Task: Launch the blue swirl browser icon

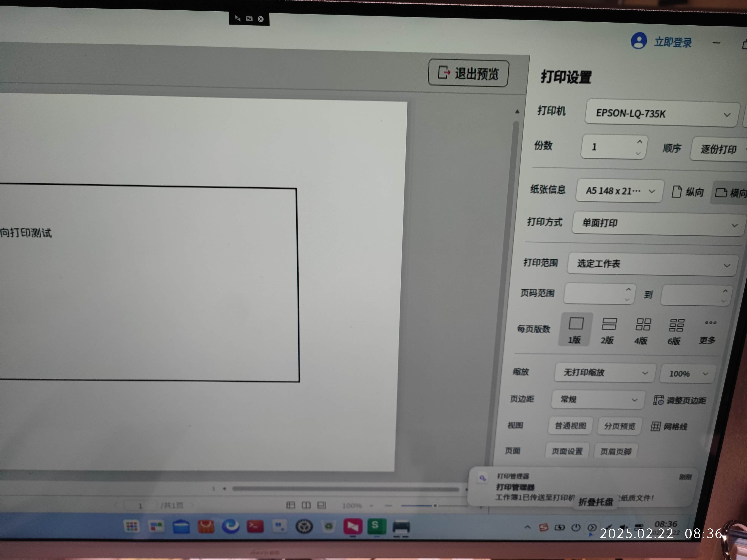Action: 231,526
